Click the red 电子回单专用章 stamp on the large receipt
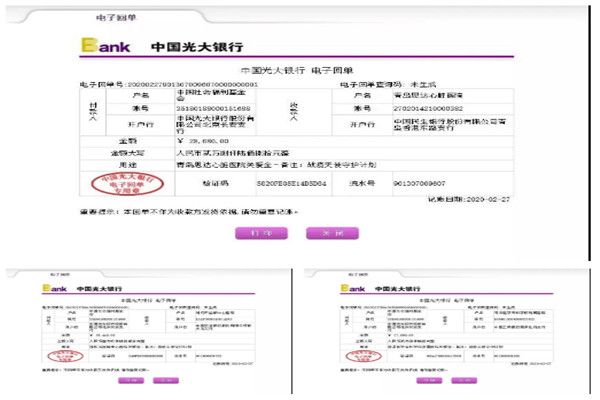 (127, 184)
